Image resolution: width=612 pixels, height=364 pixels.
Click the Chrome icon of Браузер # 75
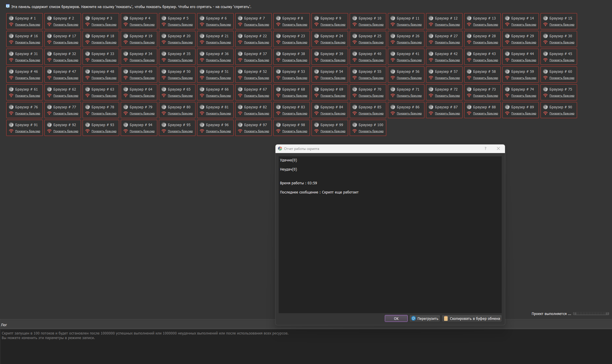545,89
